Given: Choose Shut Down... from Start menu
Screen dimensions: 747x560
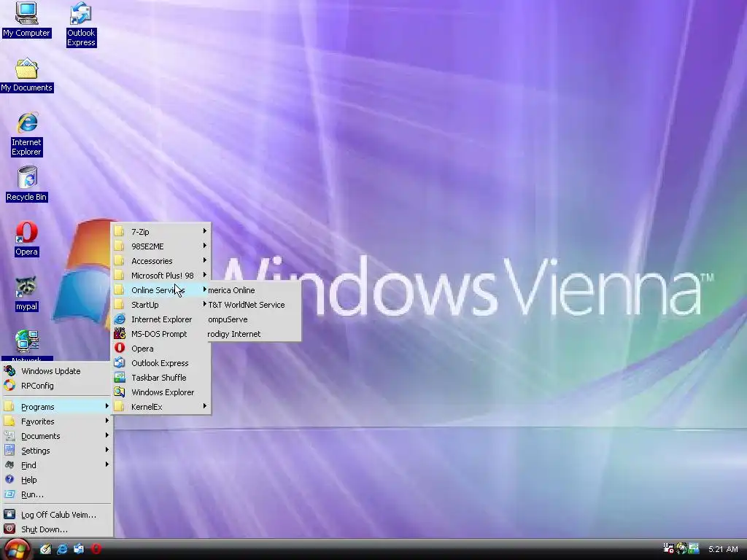Looking at the screenshot, I should coord(57,529).
